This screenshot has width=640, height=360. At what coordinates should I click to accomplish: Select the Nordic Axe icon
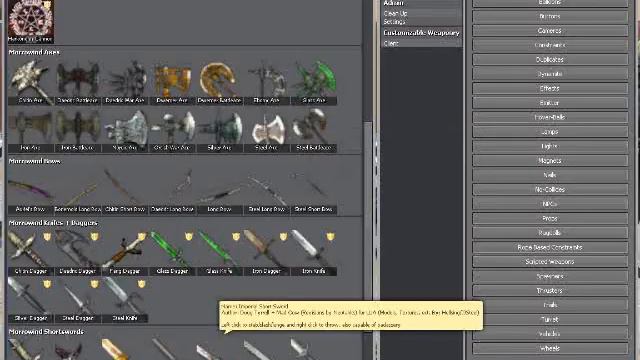125,129
